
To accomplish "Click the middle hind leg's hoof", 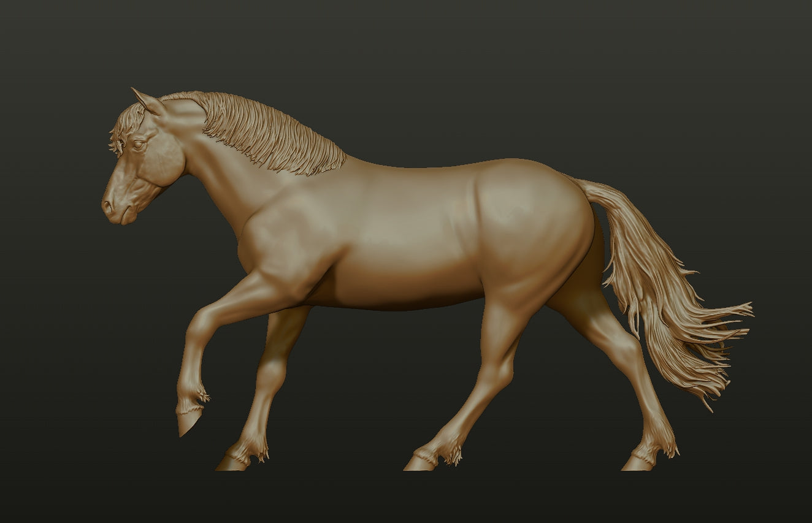I will [x=419, y=464].
